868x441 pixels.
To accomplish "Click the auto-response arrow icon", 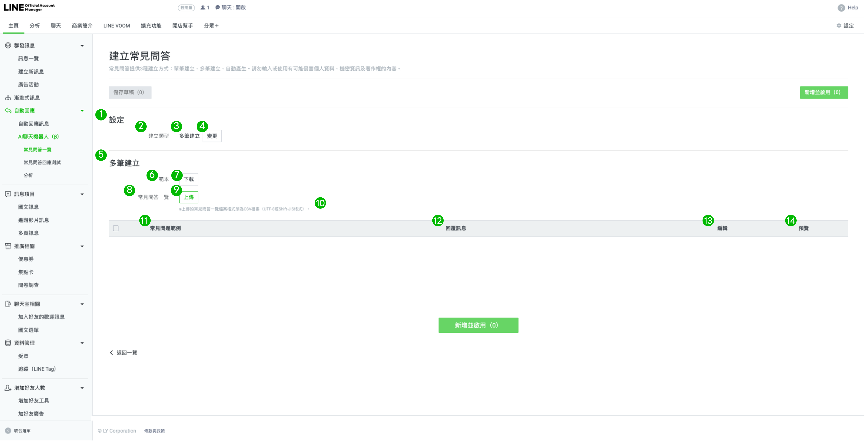I will (x=8, y=110).
